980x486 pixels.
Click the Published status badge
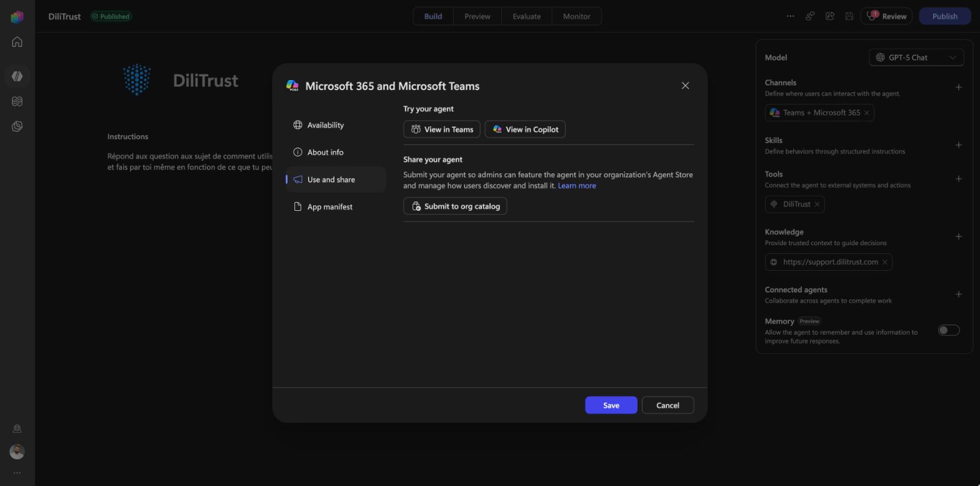point(111,16)
